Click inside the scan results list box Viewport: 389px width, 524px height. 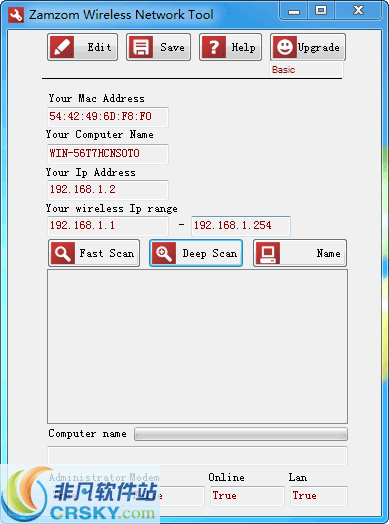tap(198, 347)
